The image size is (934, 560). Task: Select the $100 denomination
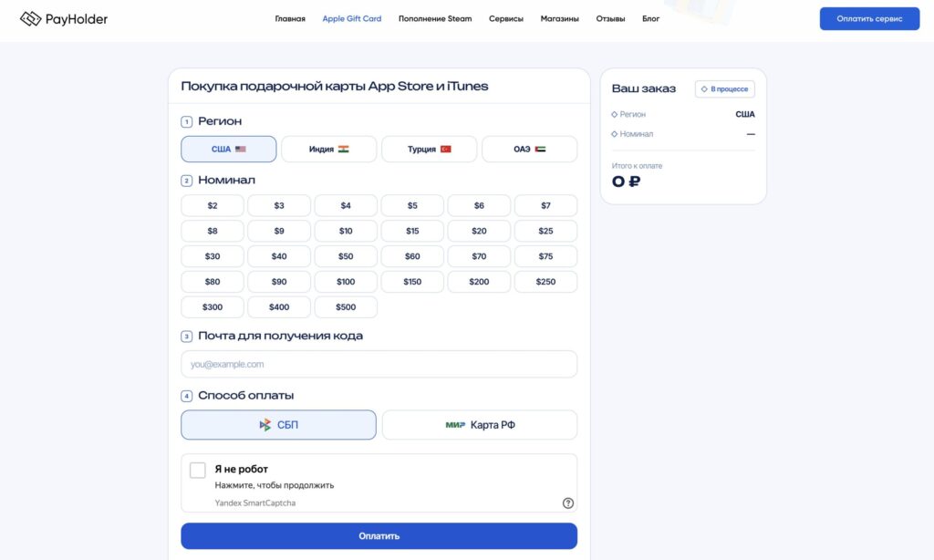tap(346, 282)
